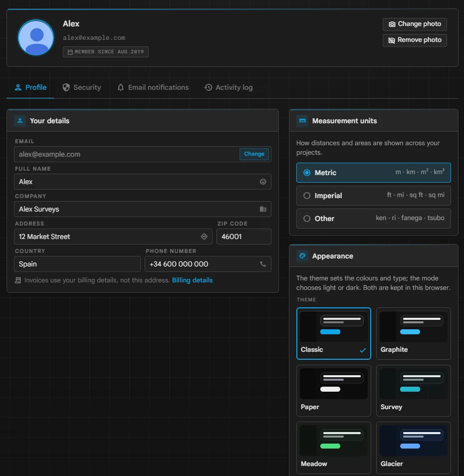Open the Activity log tab
Screen dimensions: 464x476
click(229, 87)
